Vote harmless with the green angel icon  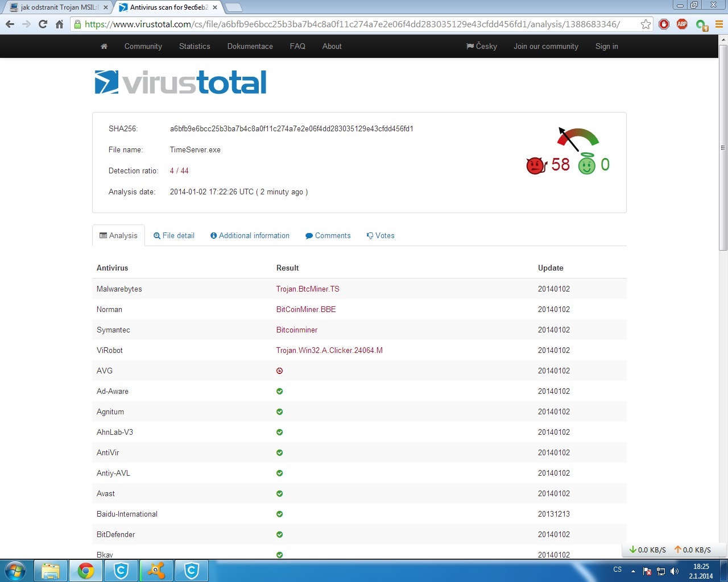[586, 164]
